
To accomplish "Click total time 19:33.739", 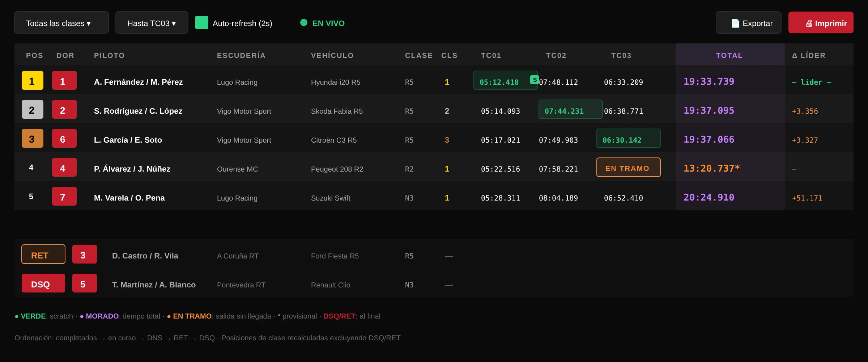I will tap(709, 81).
